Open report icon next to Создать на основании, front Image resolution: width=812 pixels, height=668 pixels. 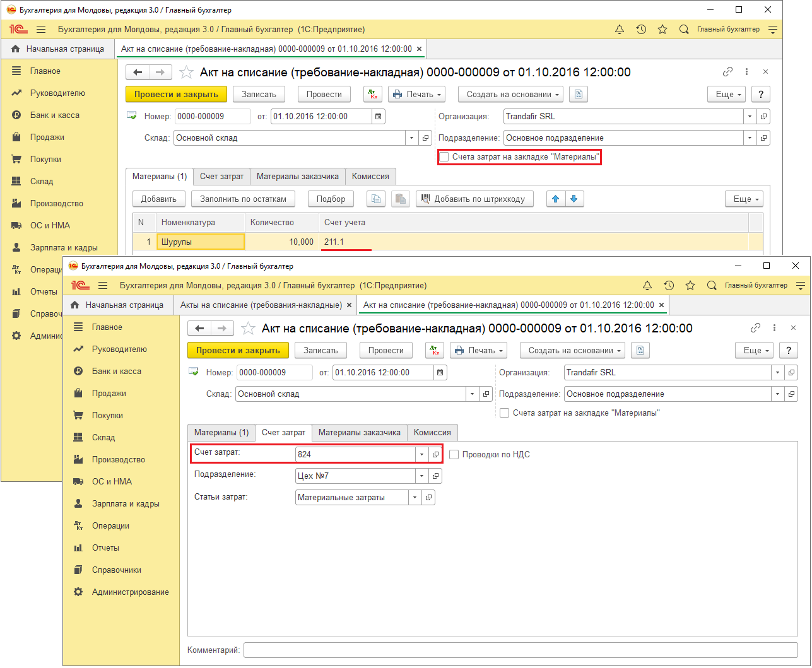click(x=640, y=350)
